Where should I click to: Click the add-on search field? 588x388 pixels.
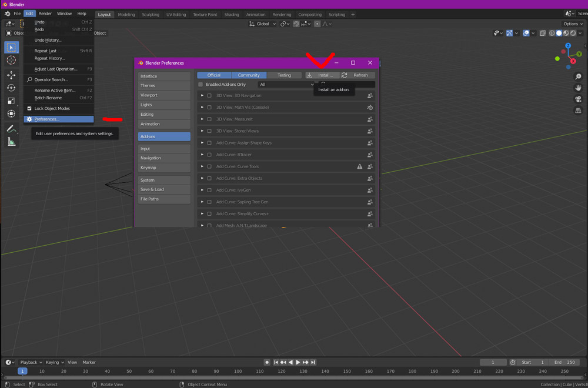[x=346, y=84]
